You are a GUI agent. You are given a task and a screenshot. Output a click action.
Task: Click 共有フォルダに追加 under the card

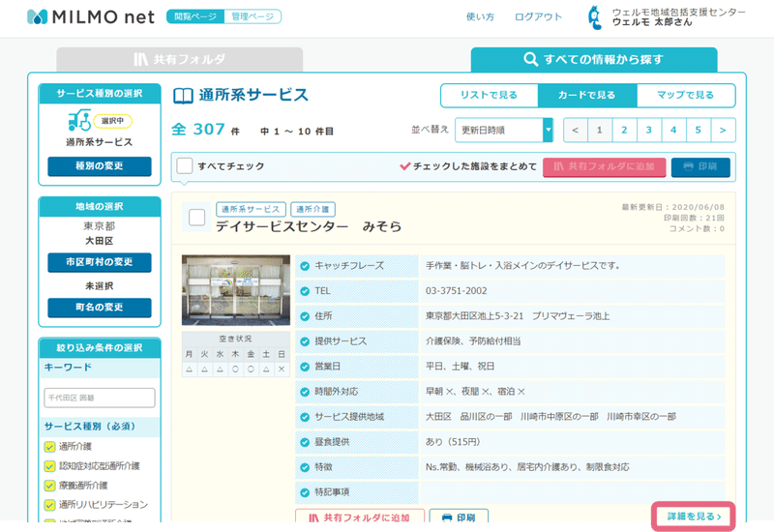pyautogui.click(x=360, y=517)
